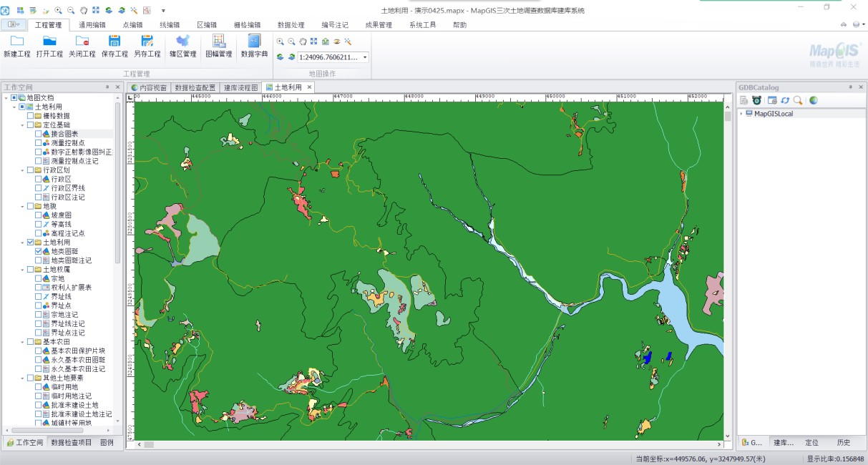Click the 打开工程 (open project) icon
The width and height of the screenshot is (868, 465).
coord(49,41)
